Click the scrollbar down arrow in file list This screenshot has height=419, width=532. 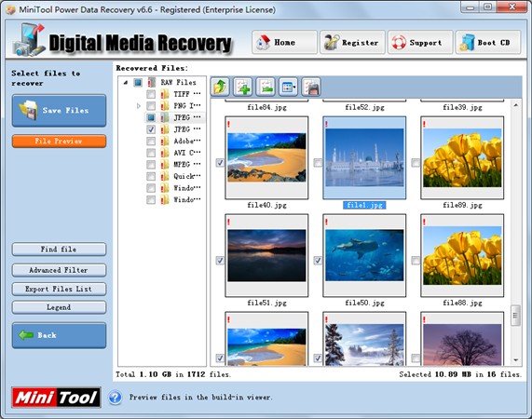[x=516, y=360]
